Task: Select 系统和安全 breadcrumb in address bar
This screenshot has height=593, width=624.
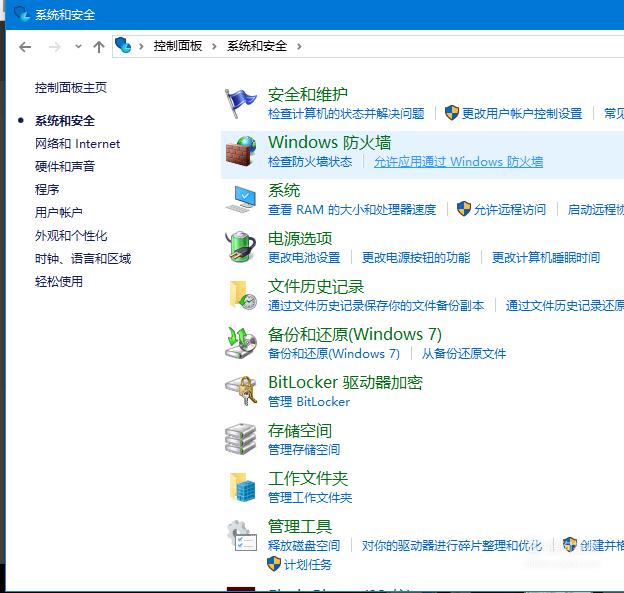Action: 257,46
